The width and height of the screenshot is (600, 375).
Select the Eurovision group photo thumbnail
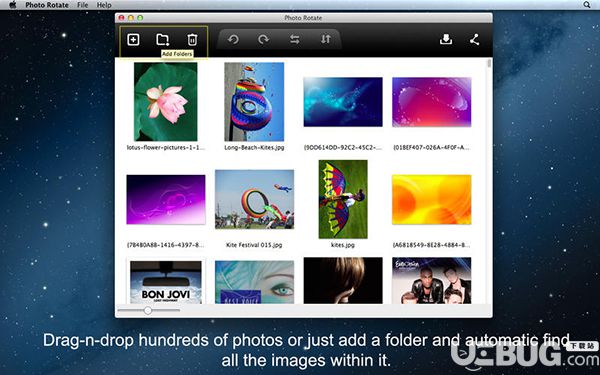(432, 280)
